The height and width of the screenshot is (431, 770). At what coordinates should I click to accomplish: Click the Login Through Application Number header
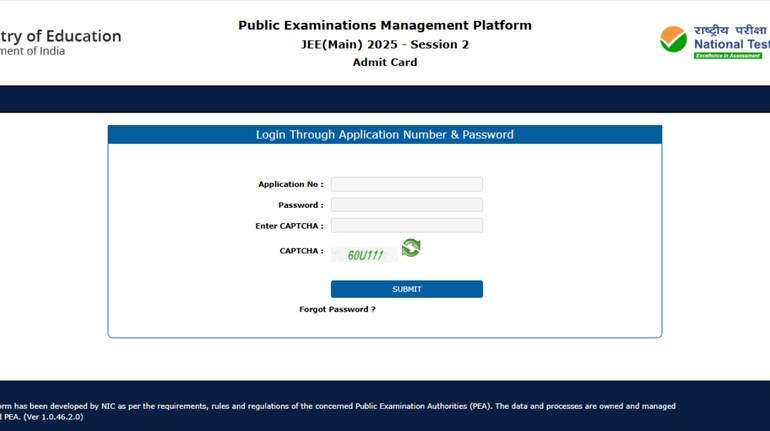point(384,135)
